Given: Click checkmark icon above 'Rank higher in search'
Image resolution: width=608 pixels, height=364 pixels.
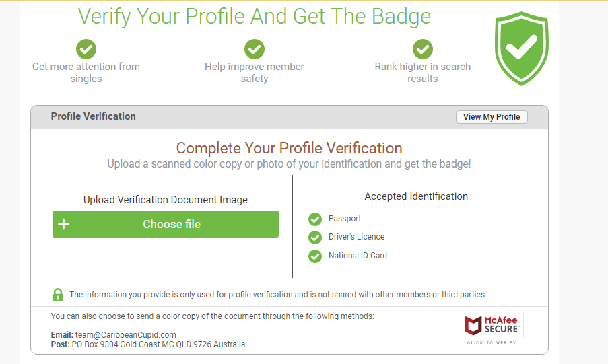Looking at the screenshot, I should pos(423,49).
